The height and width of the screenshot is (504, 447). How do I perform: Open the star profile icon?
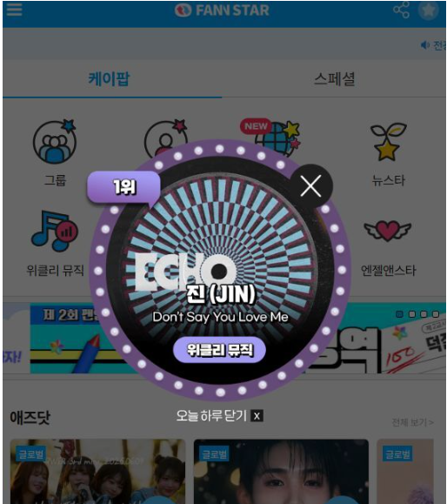click(x=429, y=10)
